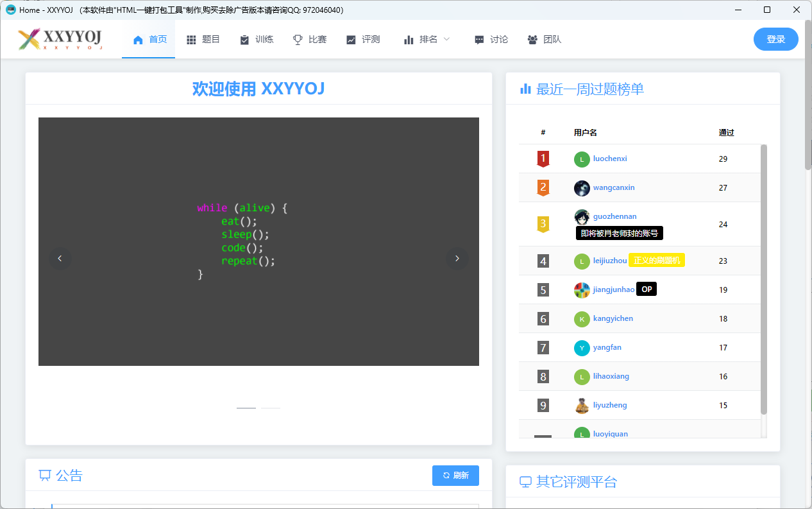The height and width of the screenshot is (509, 812).
Task: Click the yellow rank 3 medal
Action: click(x=543, y=224)
